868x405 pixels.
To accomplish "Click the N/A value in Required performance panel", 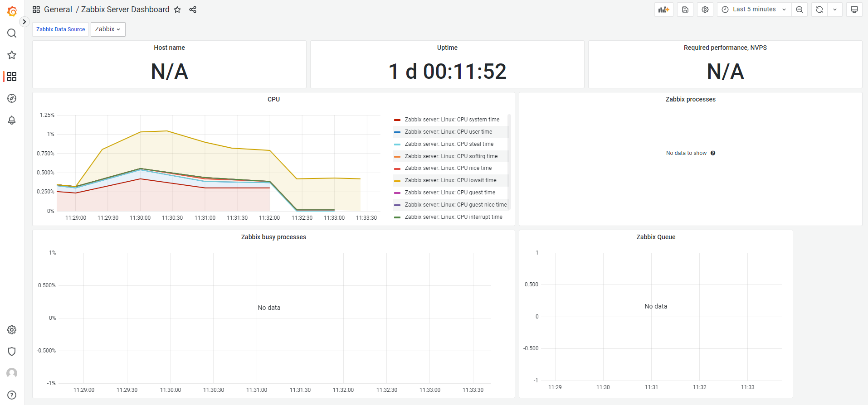I will (x=725, y=72).
